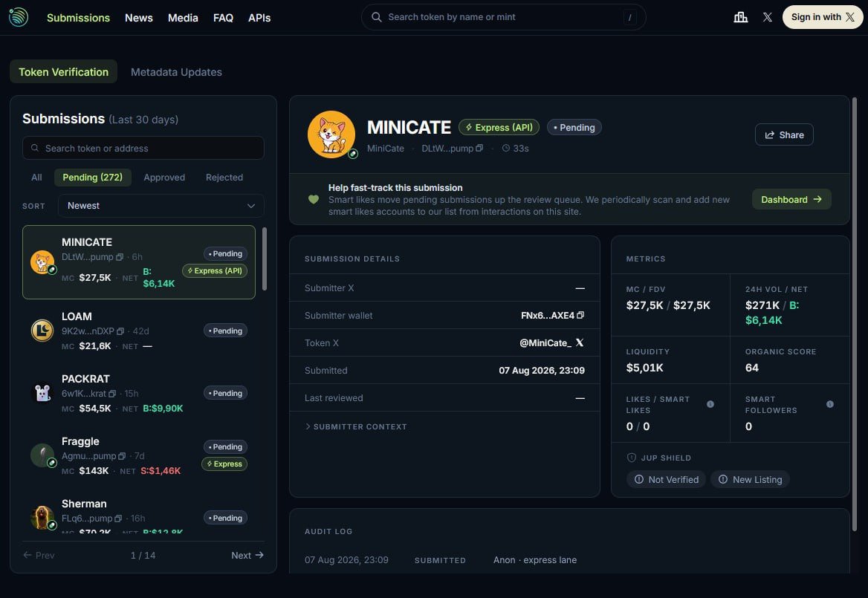Select the Sherman submission title

(x=84, y=504)
